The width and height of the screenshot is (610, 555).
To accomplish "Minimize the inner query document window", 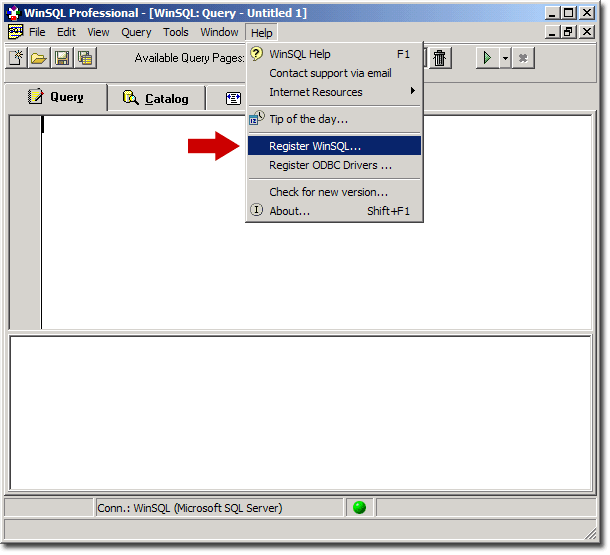I will pos(554,32).
